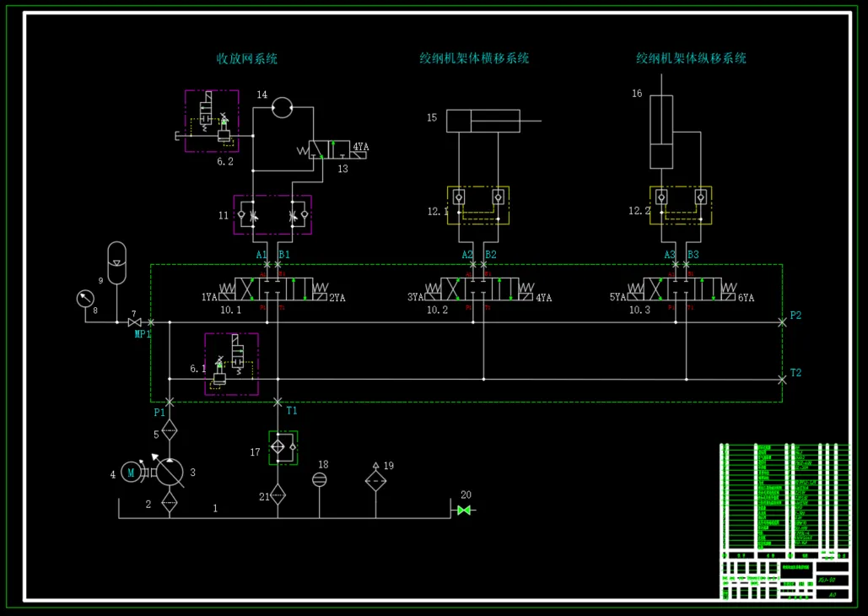Select the P1 port label

click(x=159, y=412)
